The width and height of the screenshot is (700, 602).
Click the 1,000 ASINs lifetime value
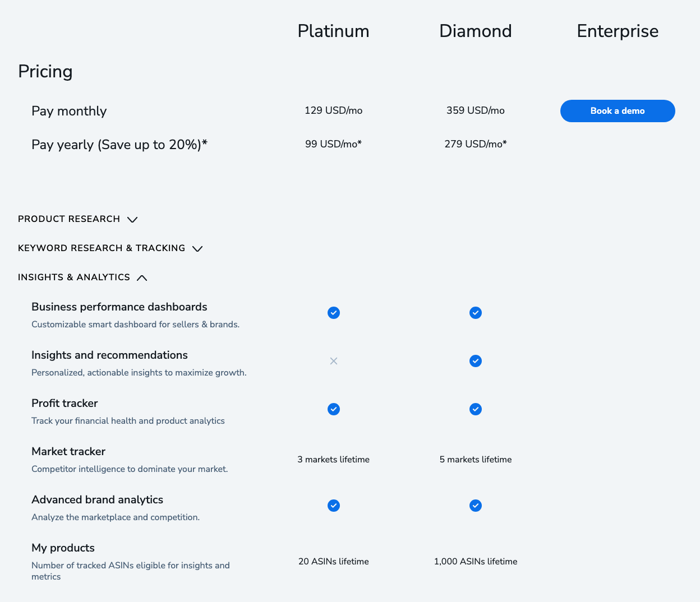[476, 562]
